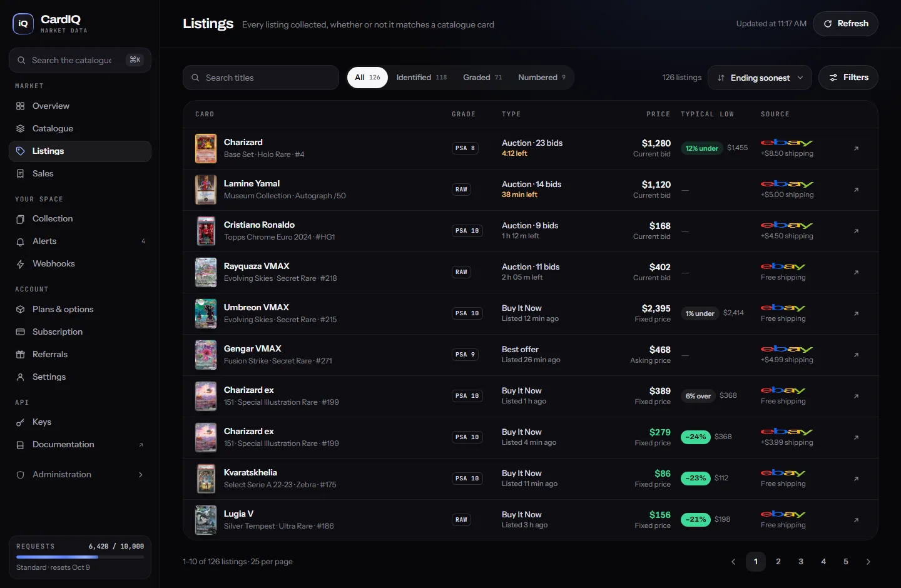Click the Search the catalogue field
The image size is (901, 588).
click(x=80, y=60)
